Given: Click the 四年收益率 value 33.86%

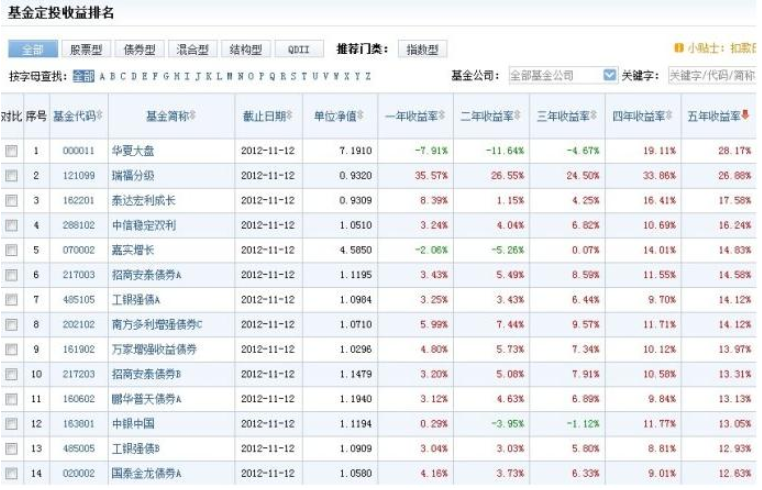Looking at the screenshot, I should pos(659,175).
